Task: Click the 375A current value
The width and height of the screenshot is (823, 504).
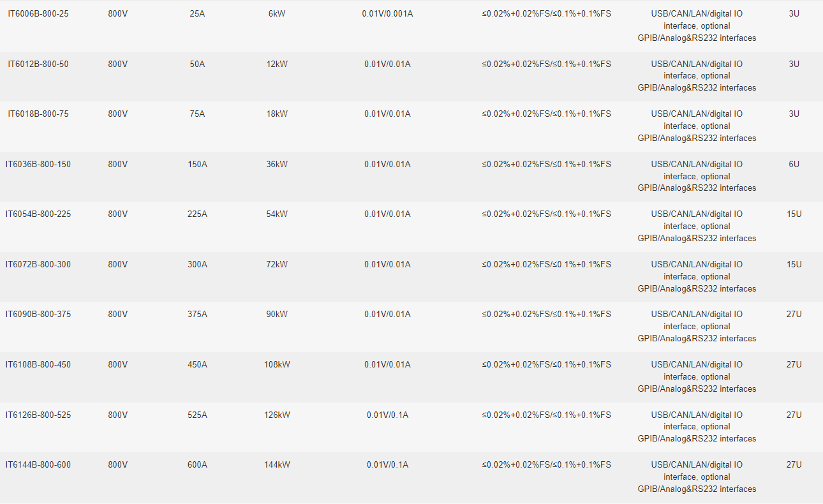Action: coord(197,314)
